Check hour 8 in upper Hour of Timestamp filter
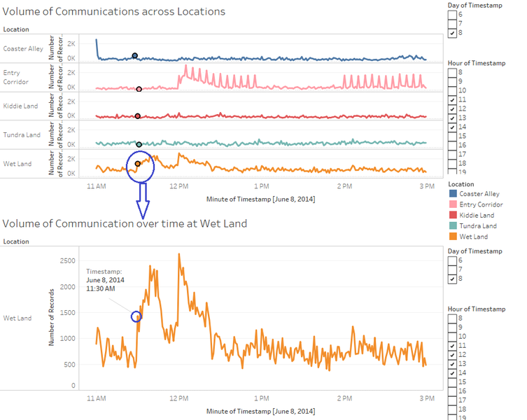The image size is (527, 420). click(452, 72)
